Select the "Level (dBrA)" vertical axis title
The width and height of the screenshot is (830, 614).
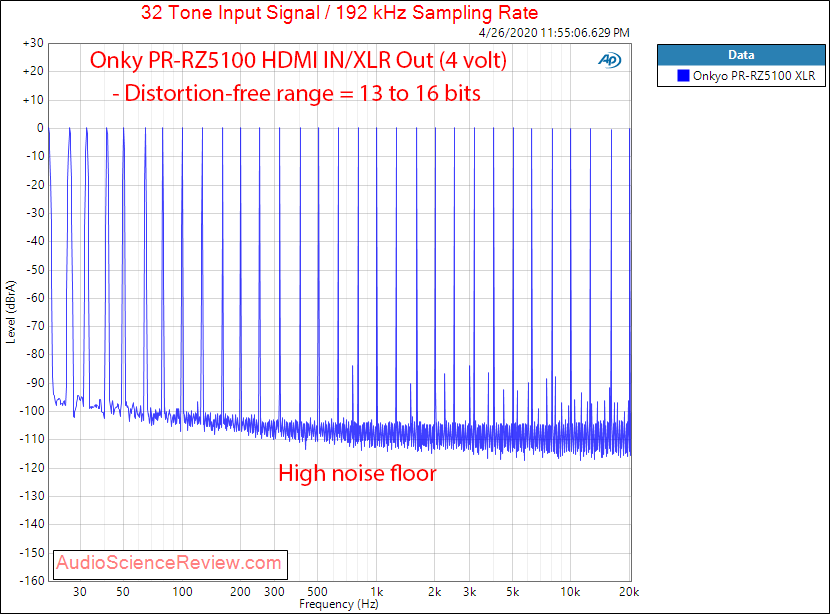point(11,312)
